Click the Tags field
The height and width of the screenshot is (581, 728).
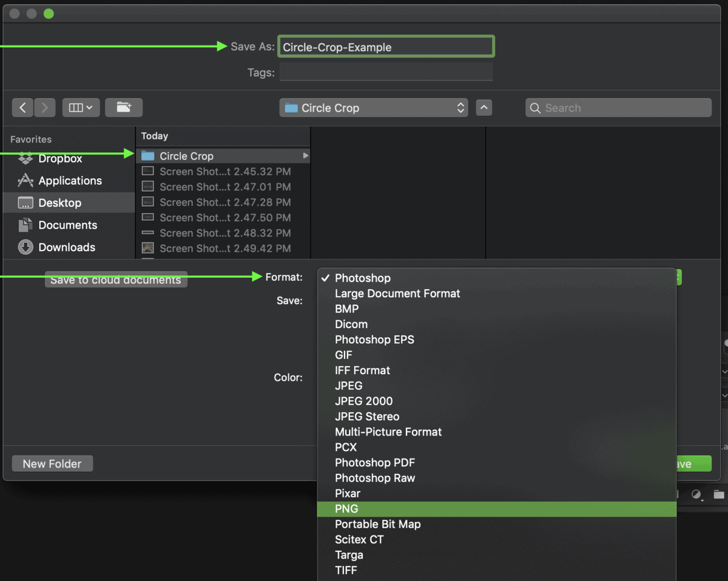[386, 72]
